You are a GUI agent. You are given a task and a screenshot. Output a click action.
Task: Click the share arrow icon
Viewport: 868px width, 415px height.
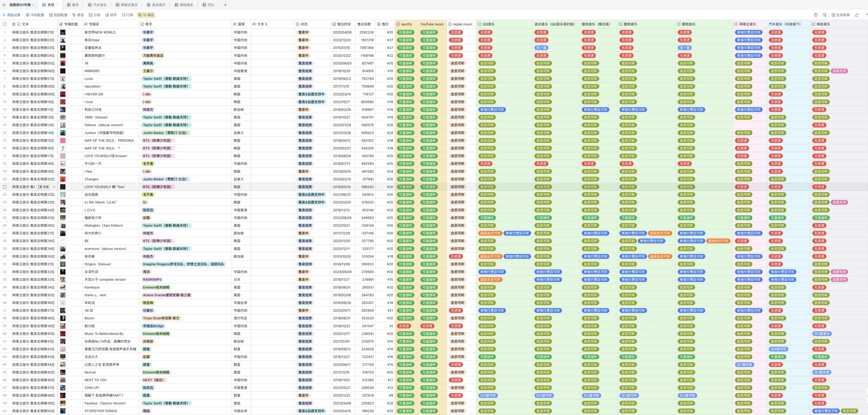pos(856,15)
